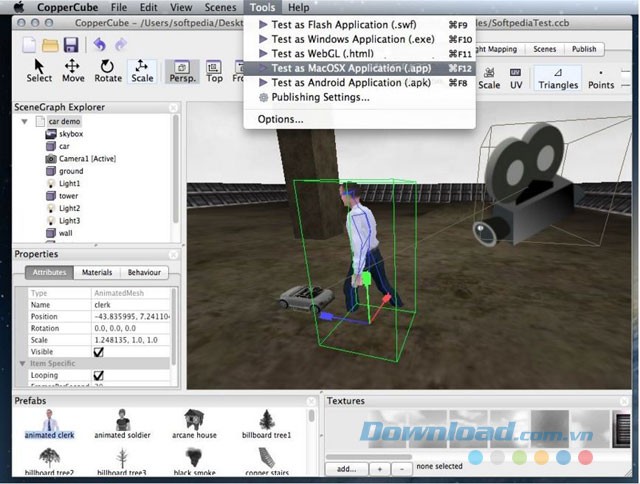Select the Move tool in the toolbar
Viewport: 640px width, 484px height.
[73, 70]
